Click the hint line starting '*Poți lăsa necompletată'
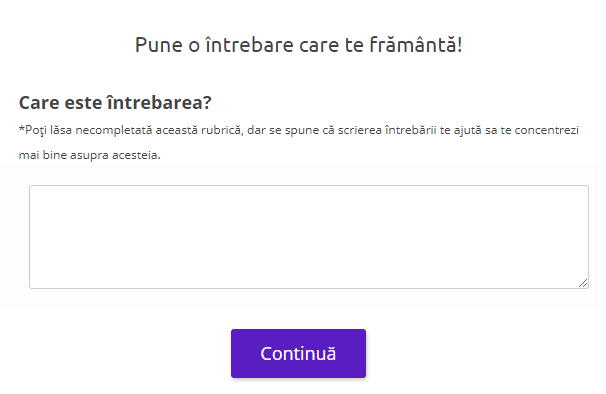Screen dimensions: 606x394 299,130
